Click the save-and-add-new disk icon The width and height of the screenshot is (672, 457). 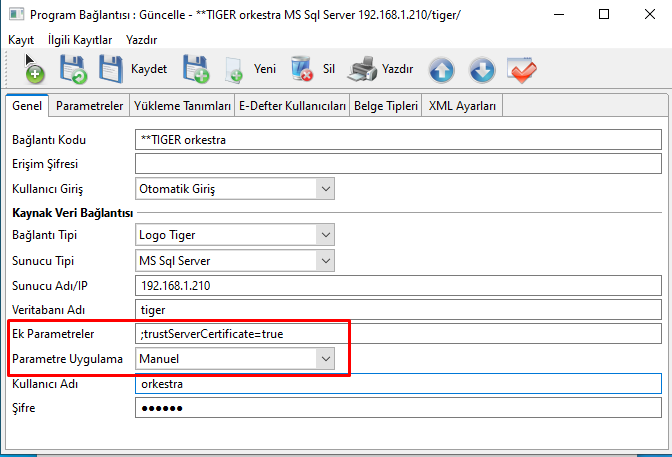(x=195, y=69)
